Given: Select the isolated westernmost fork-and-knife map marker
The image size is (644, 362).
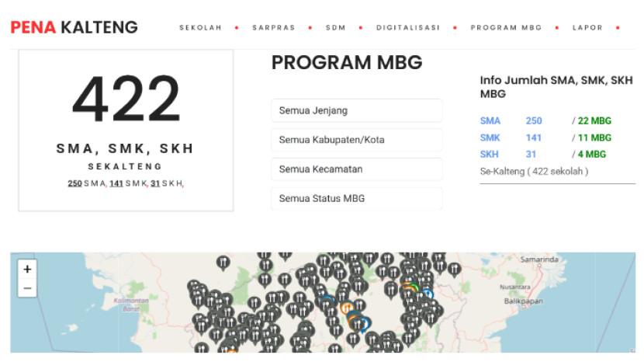Looking at the screenshot, I should (x=223, y=263).
